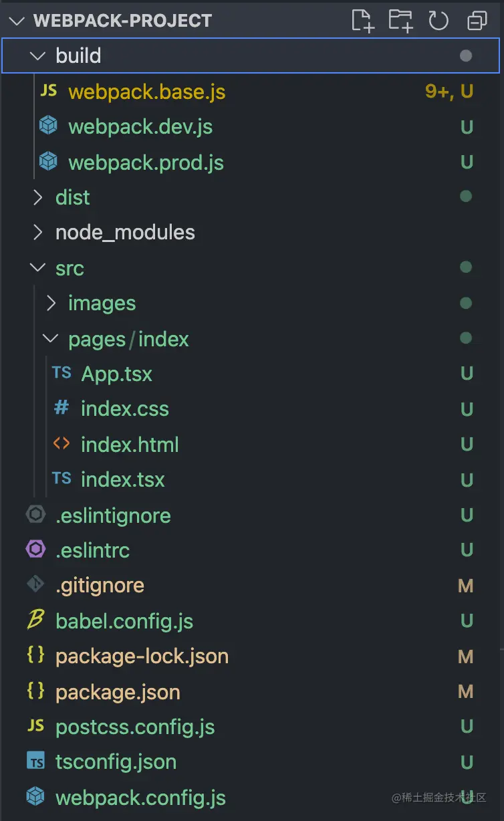Screen dimensions: 504x821
Task: Open App.tsx file
Action: point(117,374)
